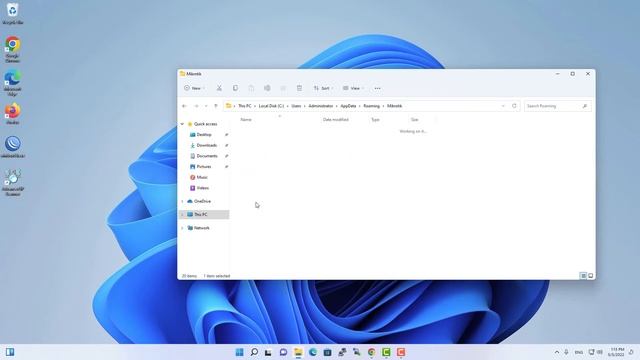
Task: Click 'Local Disk (C:)' in the breadcrumb
Action: coord(271,106)
